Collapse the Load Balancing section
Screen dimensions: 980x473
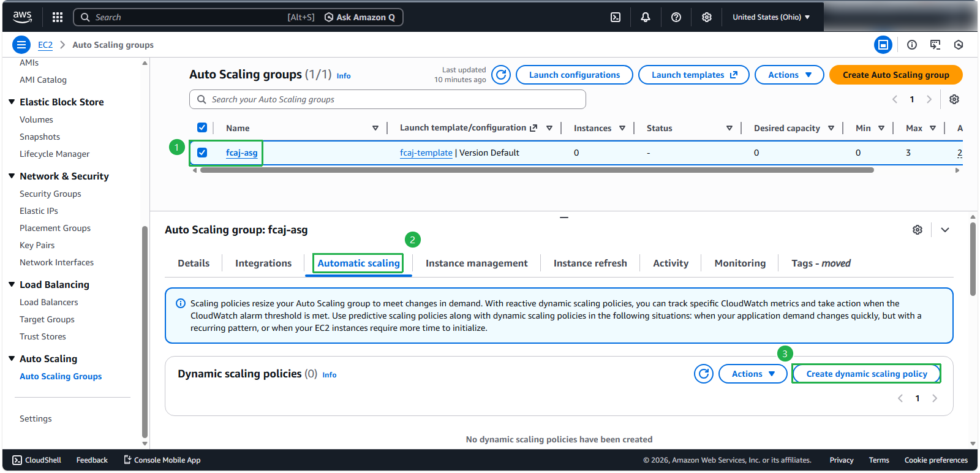point(12,284)
